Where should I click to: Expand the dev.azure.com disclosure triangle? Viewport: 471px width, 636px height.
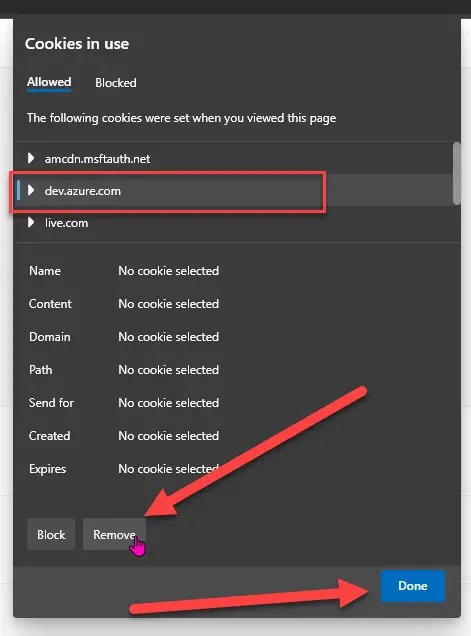point(31,190)
